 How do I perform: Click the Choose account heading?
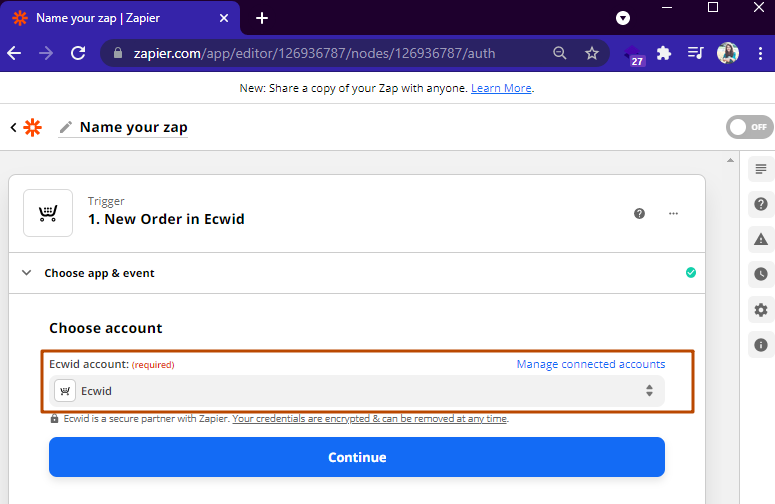[105, 328]
